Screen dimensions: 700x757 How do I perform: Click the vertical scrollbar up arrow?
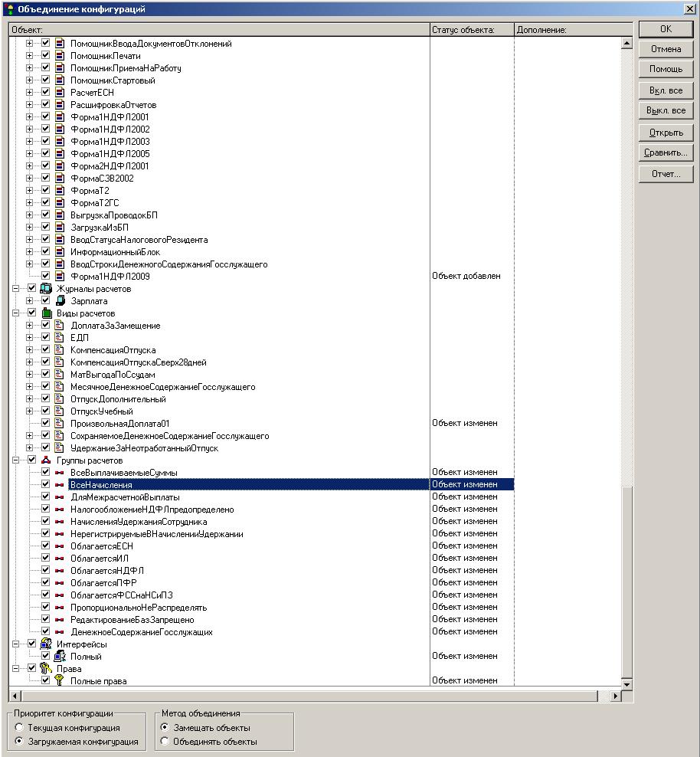point(626,44)
